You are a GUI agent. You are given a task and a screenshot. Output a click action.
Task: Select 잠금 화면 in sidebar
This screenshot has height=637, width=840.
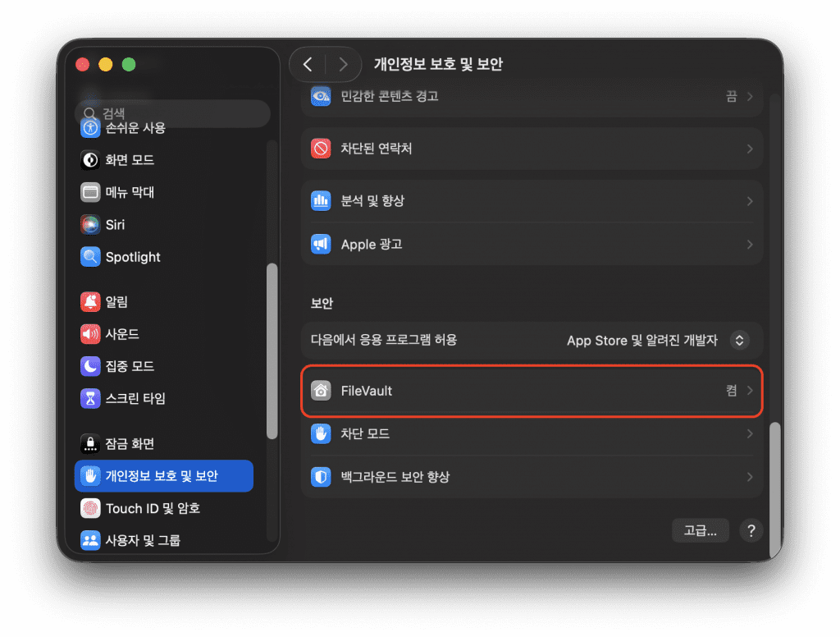pyautogui.click(x=130, y=444)
